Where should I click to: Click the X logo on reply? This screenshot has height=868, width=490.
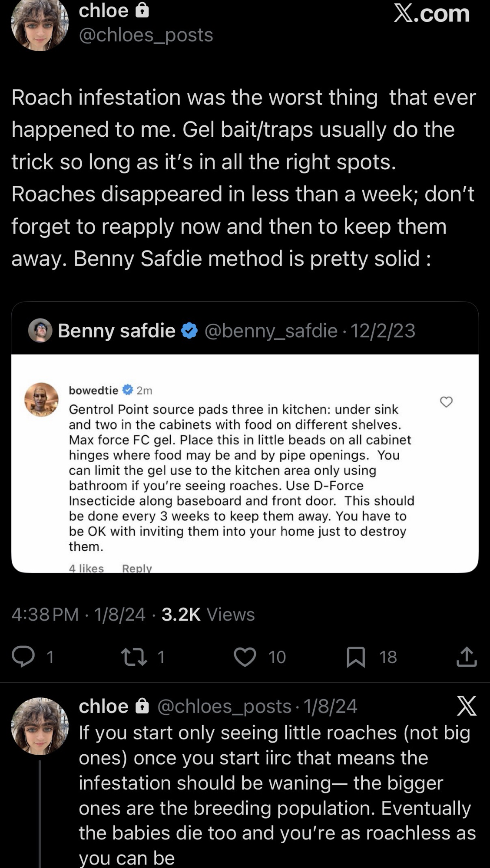tap(467, 706)
